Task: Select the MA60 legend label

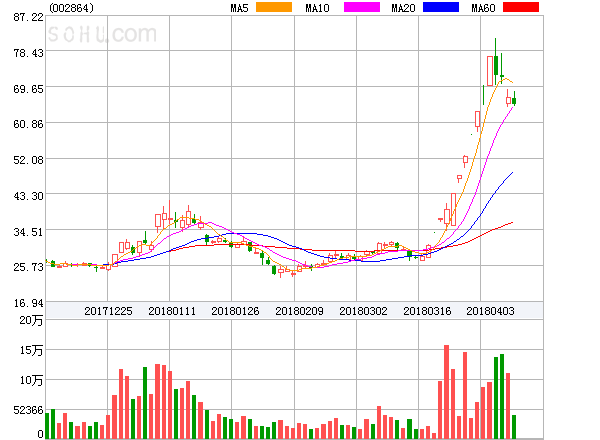Action: pyautogui.click(x=483, y=8)
